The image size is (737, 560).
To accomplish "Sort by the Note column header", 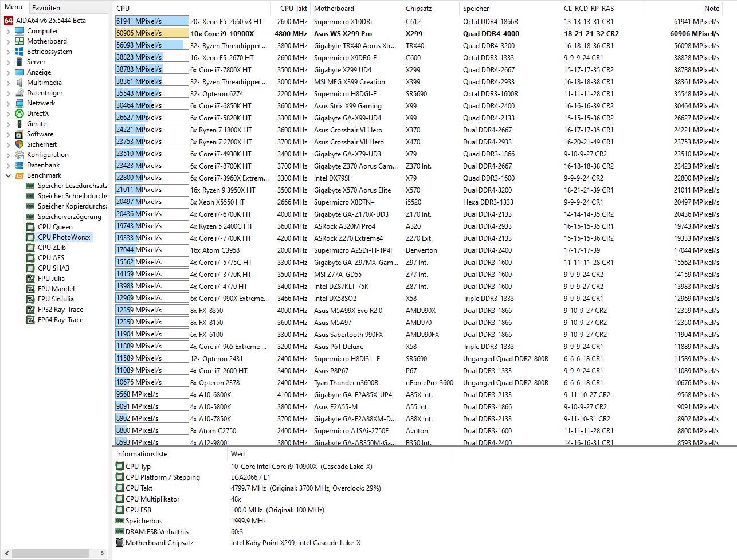I will 684,9.
